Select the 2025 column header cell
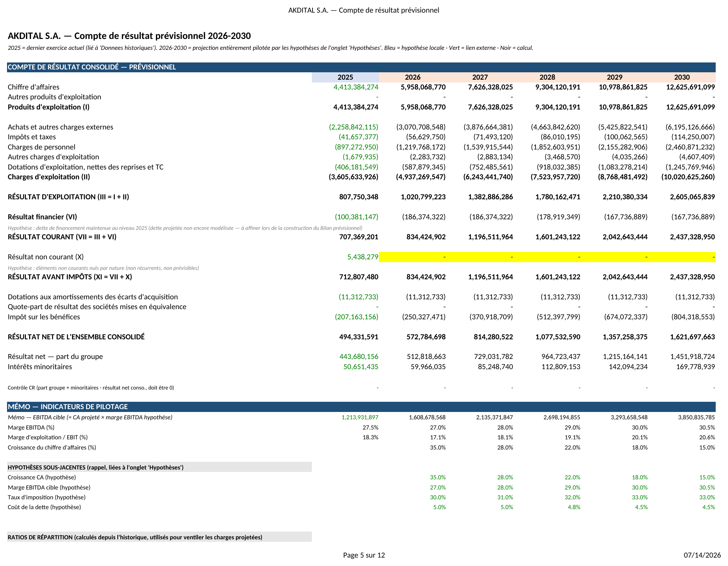 click(345, 77)
